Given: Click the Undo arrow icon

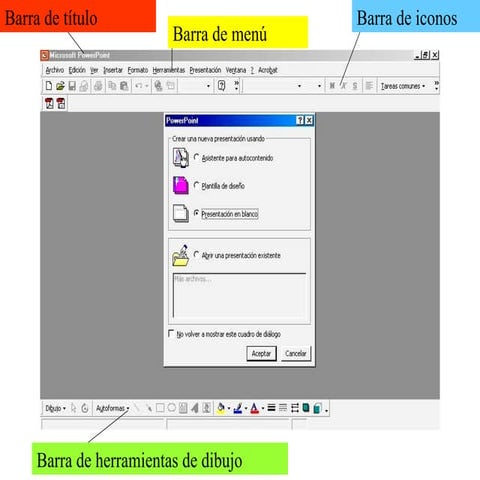Looking at the screenshot, I should pos(139,86).
